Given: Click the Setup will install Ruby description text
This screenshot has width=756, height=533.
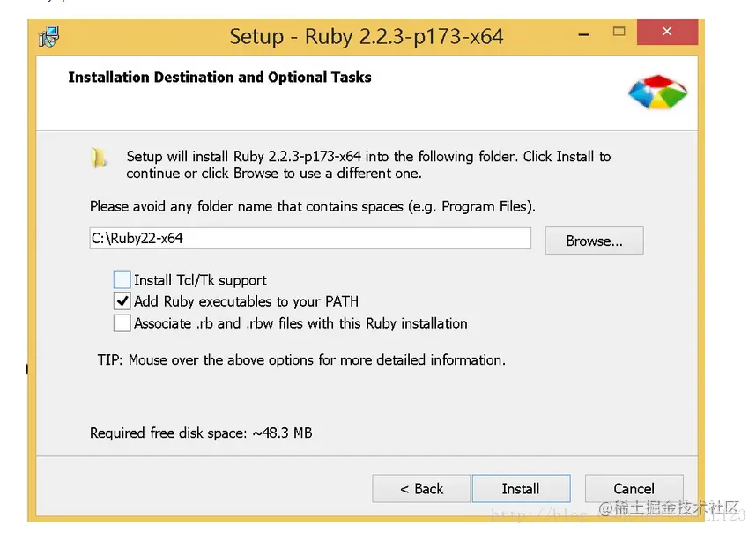Looking at the screenshot, I should (x=368, y=165).
